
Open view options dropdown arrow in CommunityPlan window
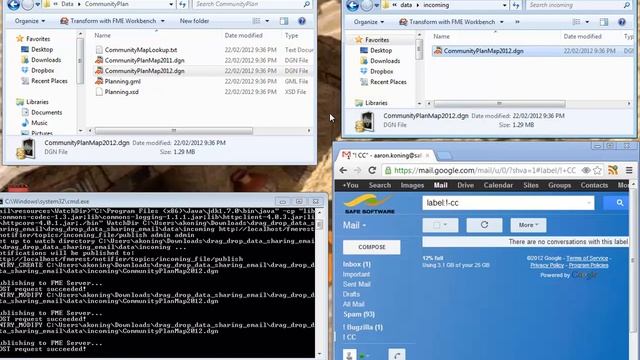click(267, 21)
